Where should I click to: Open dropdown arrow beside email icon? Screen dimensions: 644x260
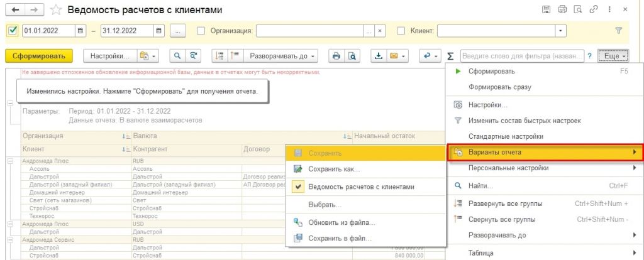pyautogui.click(x=404, y=56)
